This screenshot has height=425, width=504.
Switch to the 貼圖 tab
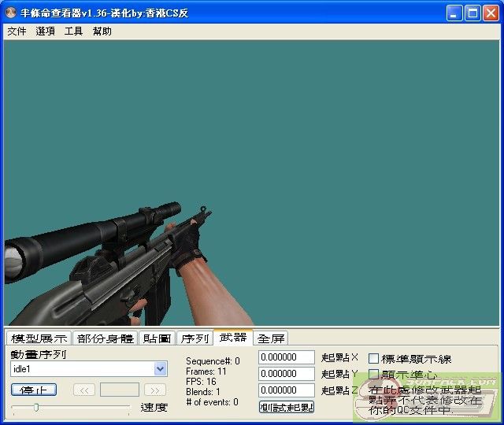pos(157,338)
